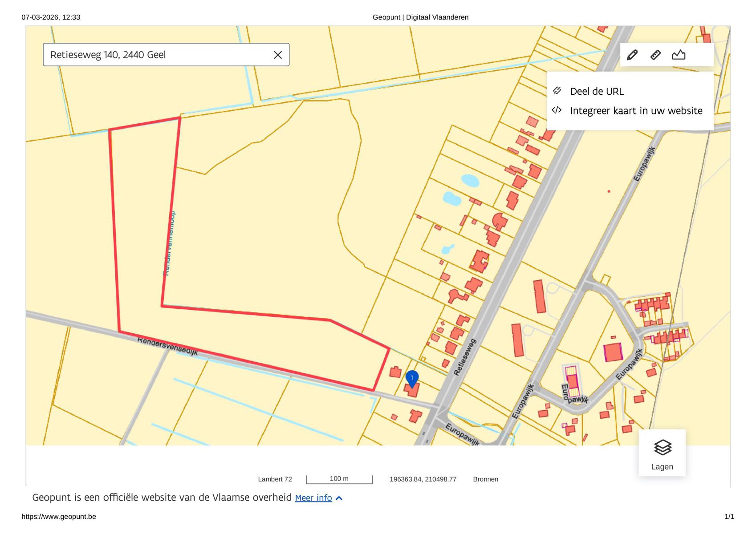Image resolution: width=756 pixels, height=534 pixels.
Task: Clear the address search with the X icon
Action: [277, 55]
